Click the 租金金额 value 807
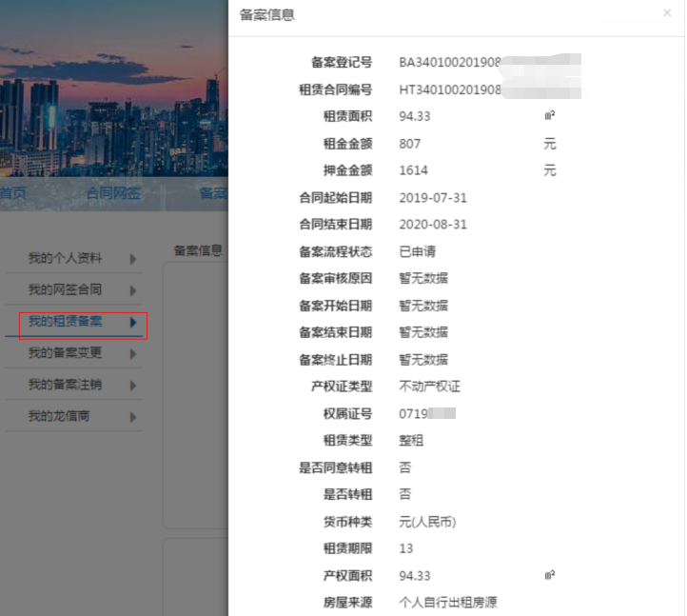This screenshot has height=616, width=687. 410,144
